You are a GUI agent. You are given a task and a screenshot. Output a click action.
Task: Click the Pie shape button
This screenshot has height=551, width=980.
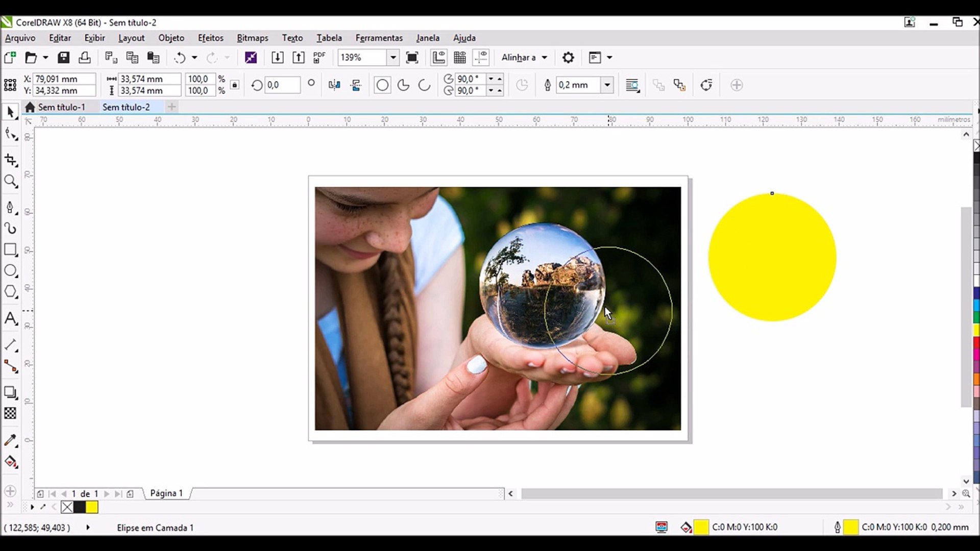(x=403, y=85)
